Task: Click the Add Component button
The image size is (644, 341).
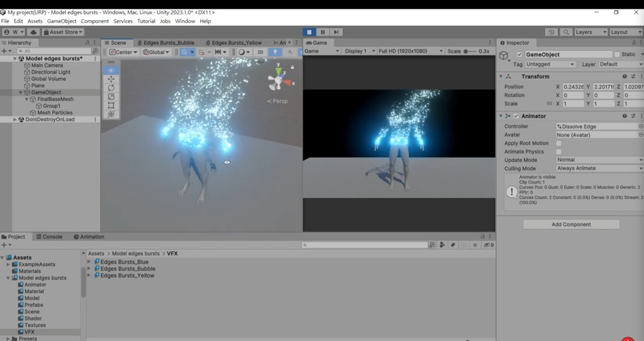Action: click(571, 225)
